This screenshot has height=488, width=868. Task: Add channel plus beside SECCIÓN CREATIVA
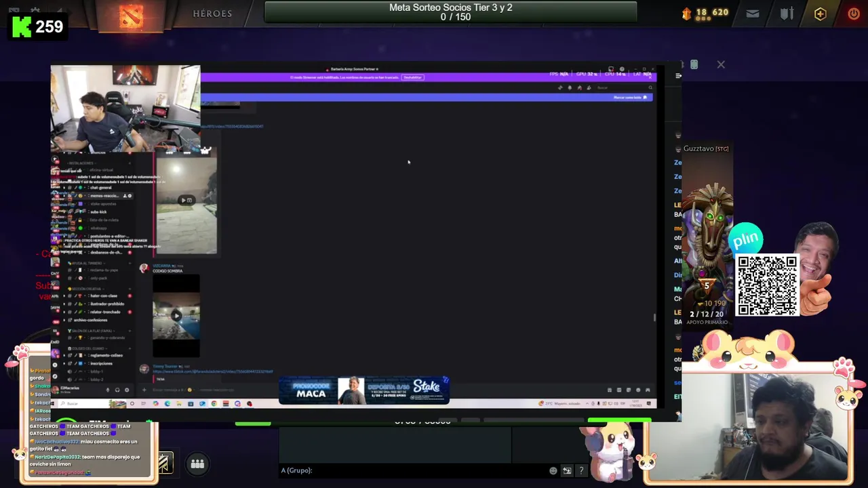[x=130, y=289]
